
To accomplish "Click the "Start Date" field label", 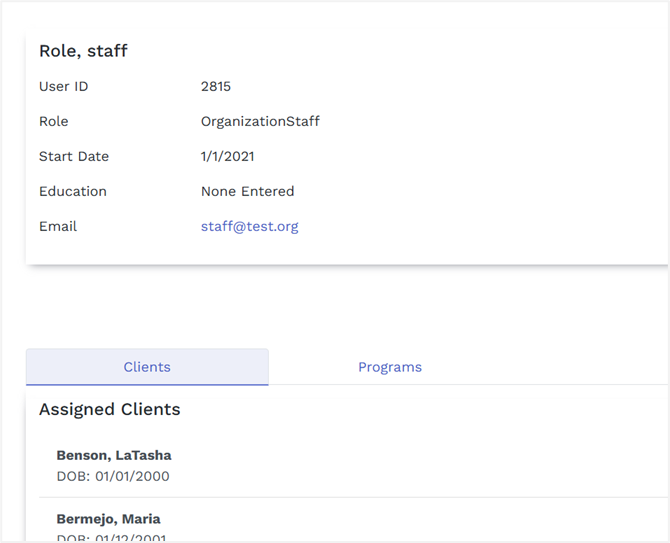I will click(74, 156).
